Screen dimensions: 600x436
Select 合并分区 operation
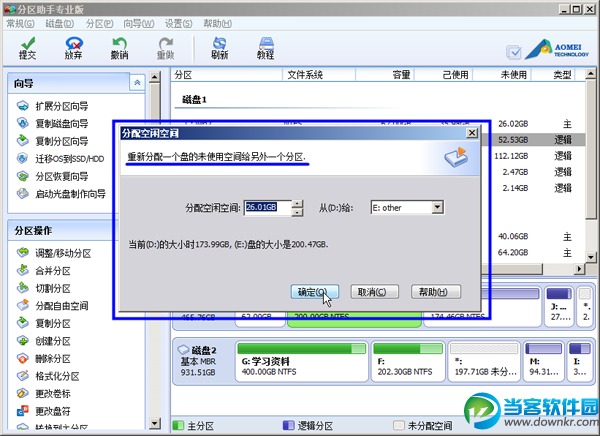click(44, 271)
